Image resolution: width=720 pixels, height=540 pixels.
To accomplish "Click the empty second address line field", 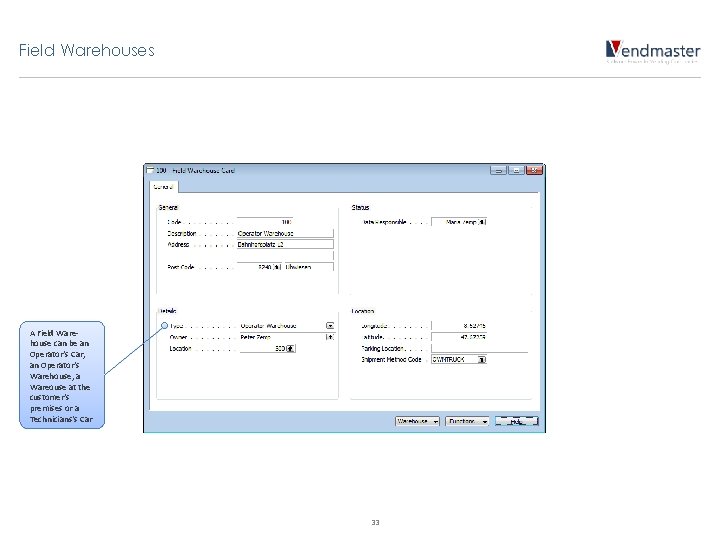I will click(x=285, y=255).
